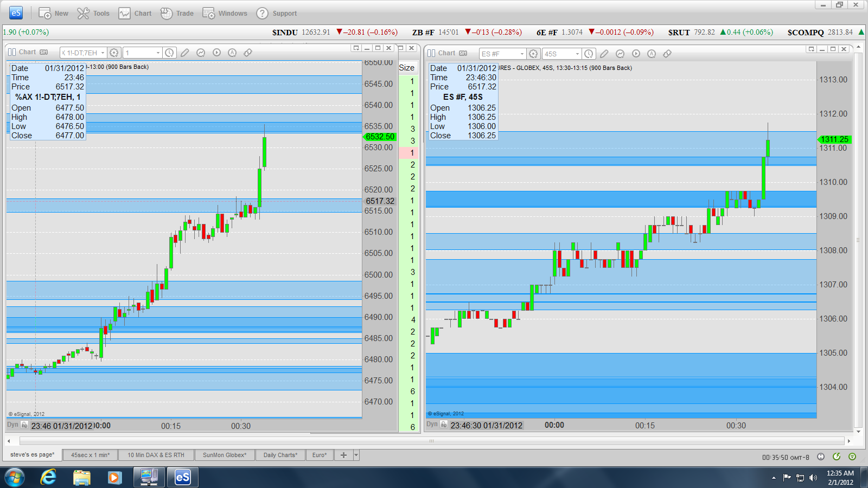Click the green data feed refresh status icon
Screen dimensions: 868x488
coord(837,457)
